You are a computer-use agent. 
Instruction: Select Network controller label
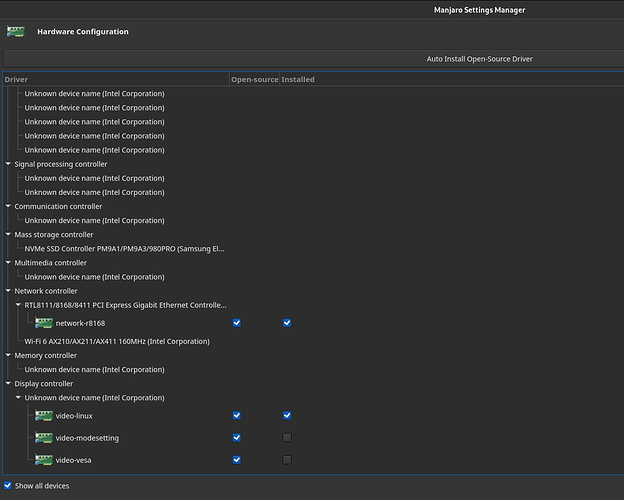click(46, 291)
